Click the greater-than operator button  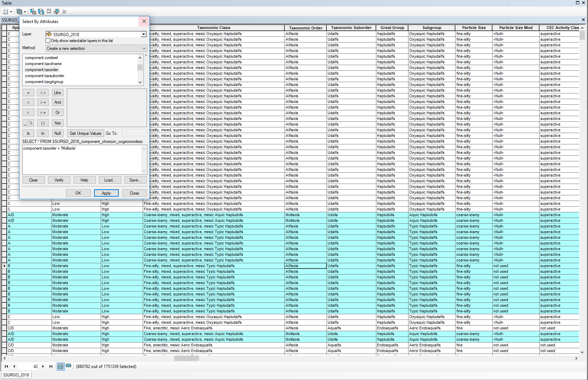pyautogui.click(x=28, y=102)
